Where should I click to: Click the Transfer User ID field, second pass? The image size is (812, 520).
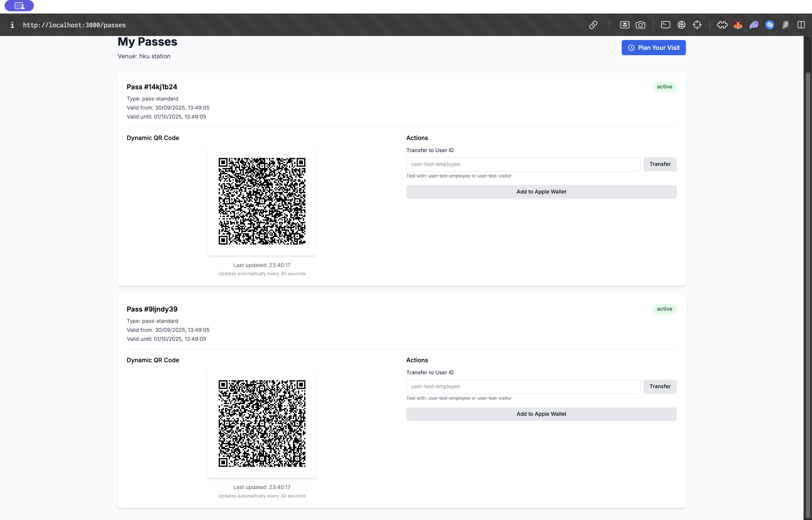pos(523,387)
